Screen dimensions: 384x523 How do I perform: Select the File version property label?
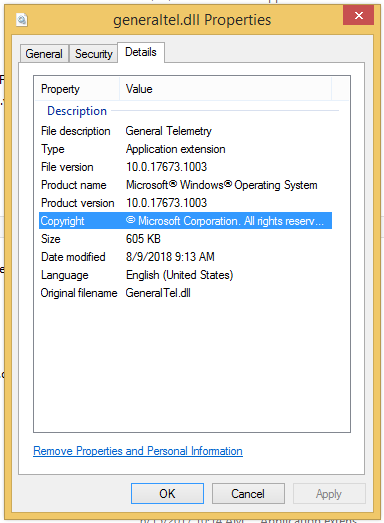(x=67, y=167)
